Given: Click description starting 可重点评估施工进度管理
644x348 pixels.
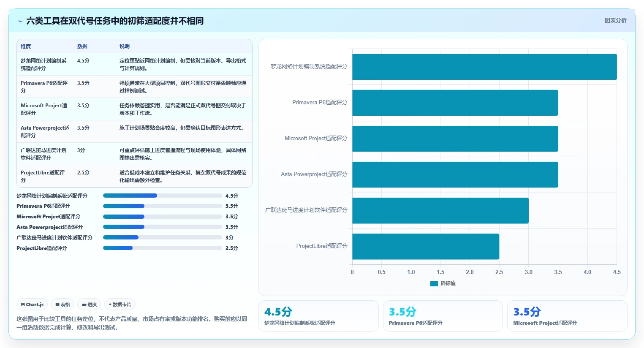Looking at the screenshot, I should click(183, 154).
